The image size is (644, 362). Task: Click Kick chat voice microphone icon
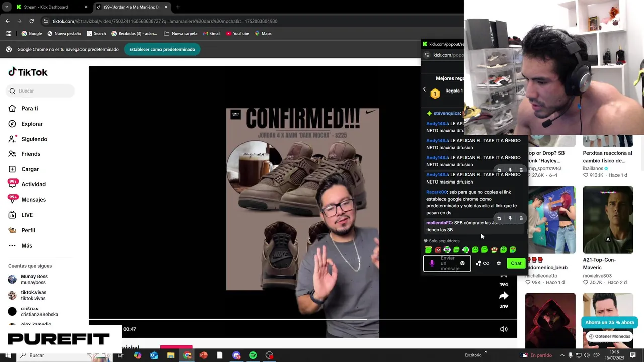[432, 263]
